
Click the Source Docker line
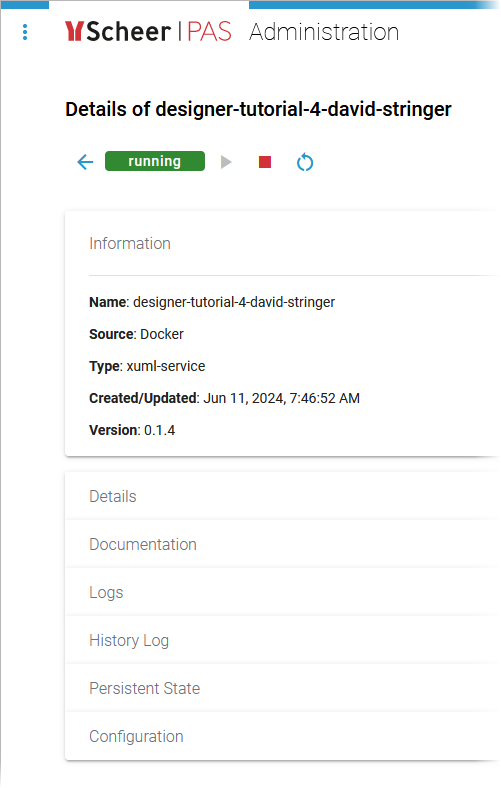coord(136,334)
